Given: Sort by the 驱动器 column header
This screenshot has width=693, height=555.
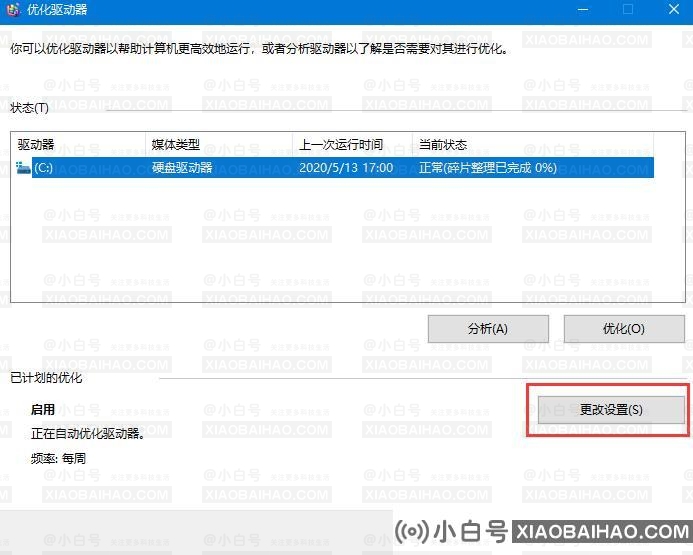Looking at the screenshot, I should click(x=78, y=144).
